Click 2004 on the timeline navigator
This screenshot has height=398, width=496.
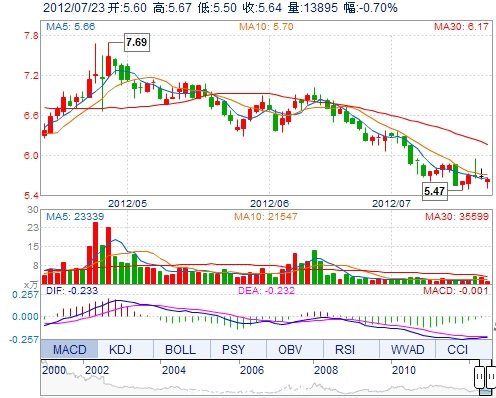pyautogui.click(x=174, y=370)
